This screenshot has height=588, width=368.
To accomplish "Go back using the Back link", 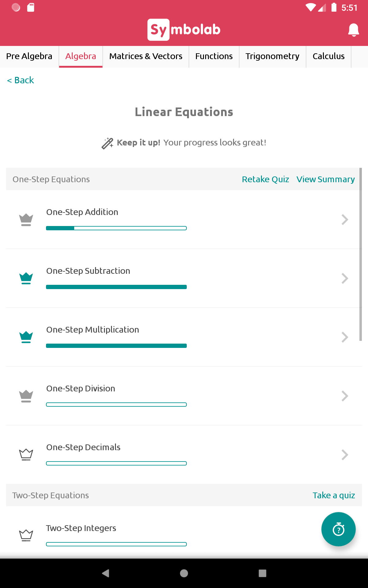I will (x=21, y=80).
